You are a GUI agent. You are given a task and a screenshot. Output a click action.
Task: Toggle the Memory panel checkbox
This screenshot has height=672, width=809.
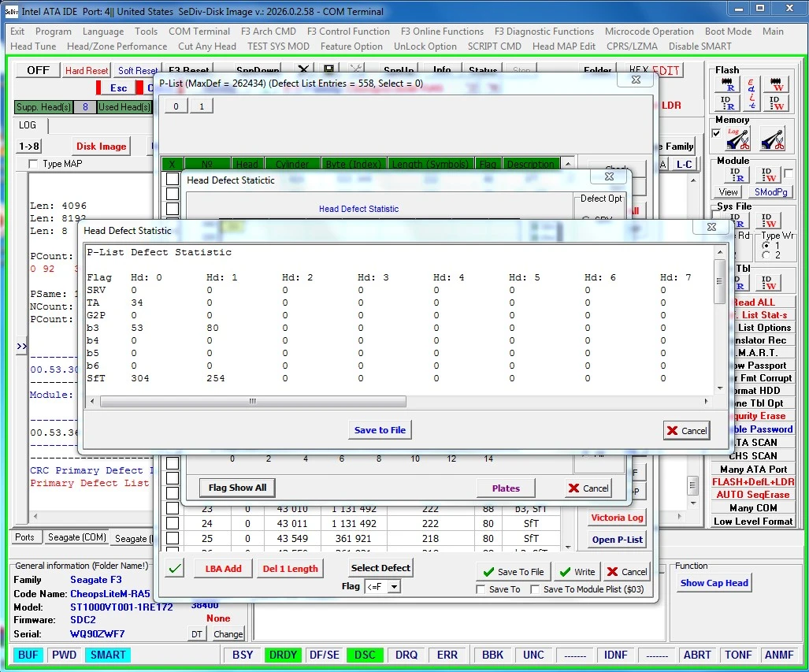(x=716, y=133)
